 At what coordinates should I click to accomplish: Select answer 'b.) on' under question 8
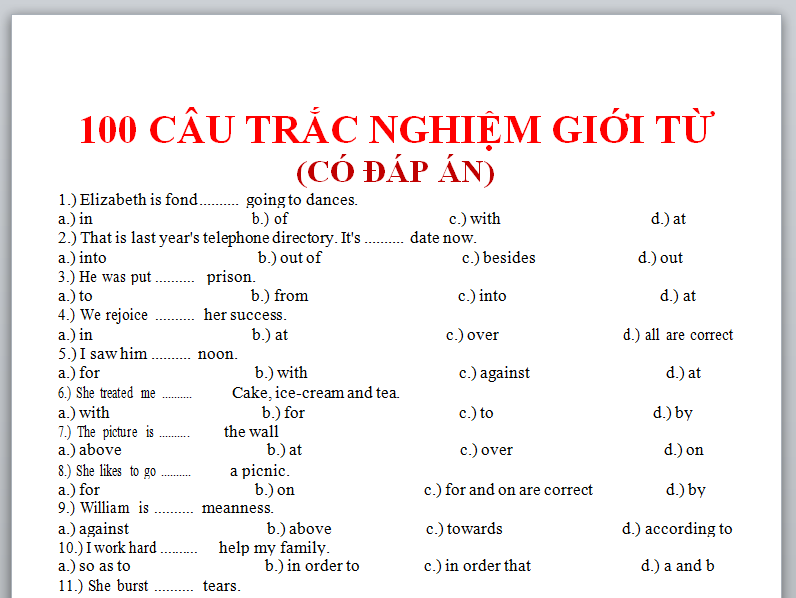tap(275, 490)
